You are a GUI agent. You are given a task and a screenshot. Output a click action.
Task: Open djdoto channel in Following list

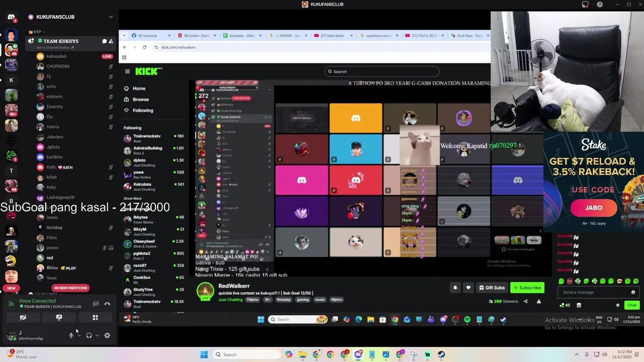154,162
